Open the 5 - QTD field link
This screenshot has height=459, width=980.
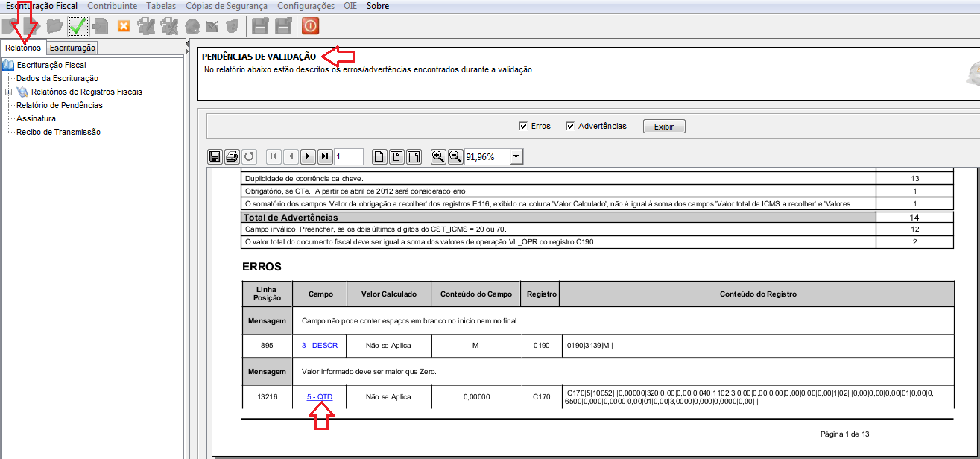[x=320, y=397]
